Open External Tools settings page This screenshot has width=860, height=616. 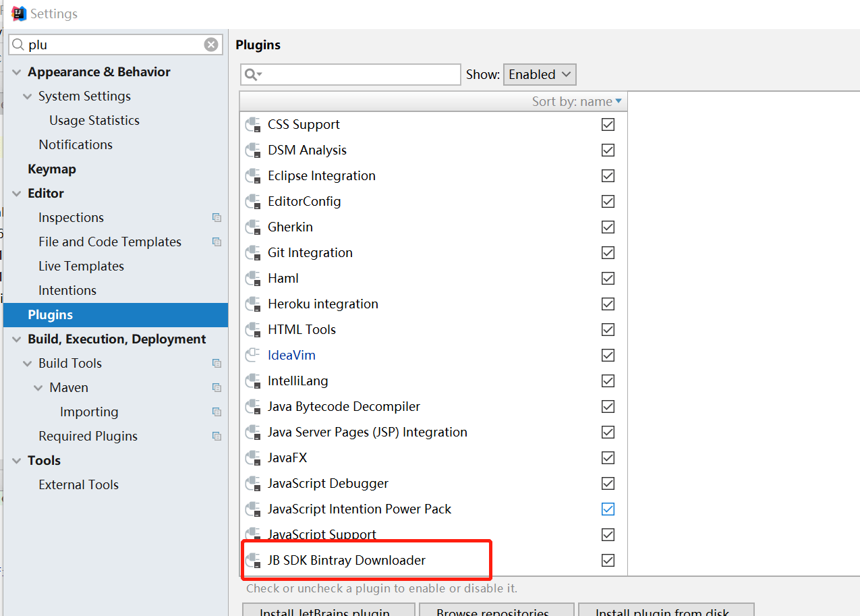pos(78,484)
